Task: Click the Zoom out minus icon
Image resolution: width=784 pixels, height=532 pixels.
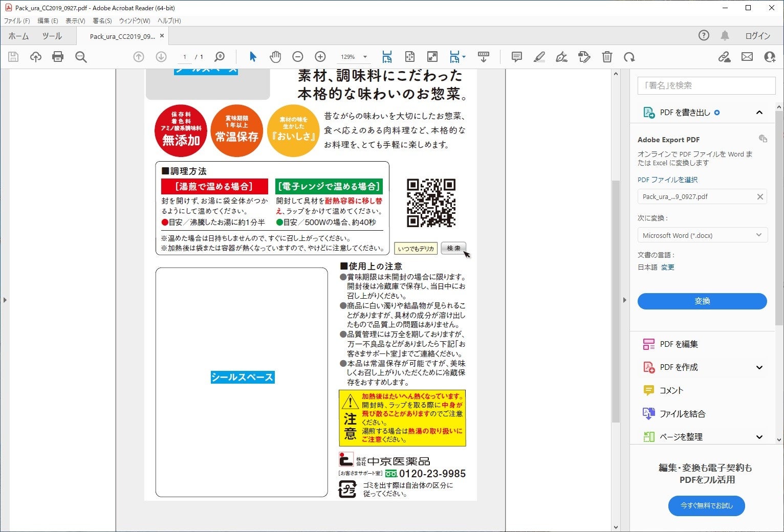Action: tap(298, 57)
